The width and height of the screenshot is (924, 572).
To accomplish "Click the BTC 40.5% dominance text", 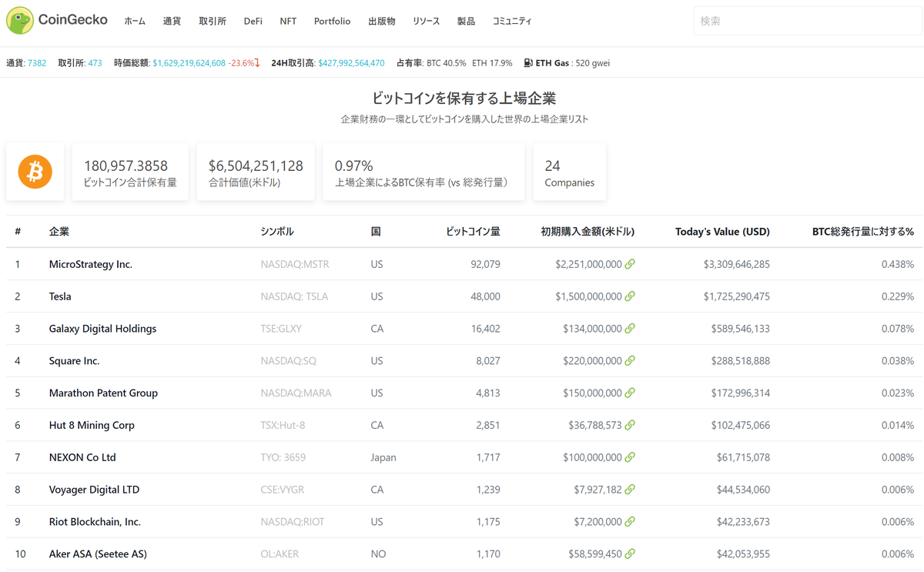I will (446, 63).
